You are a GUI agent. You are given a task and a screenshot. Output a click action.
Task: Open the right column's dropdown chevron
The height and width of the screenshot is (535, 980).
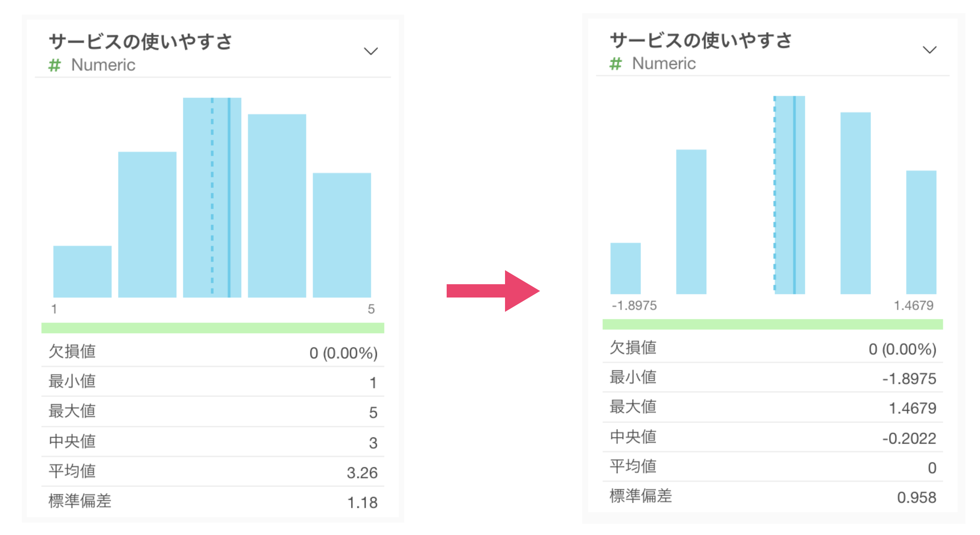tap(929, 50)
